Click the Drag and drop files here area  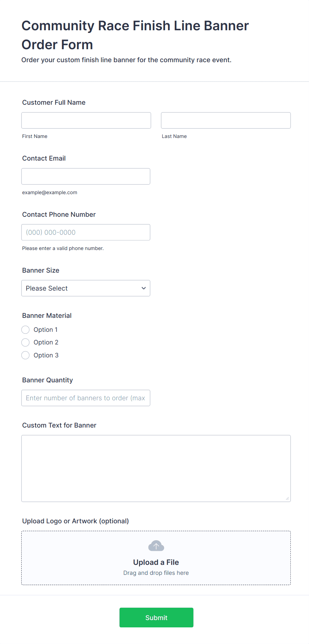156,573
